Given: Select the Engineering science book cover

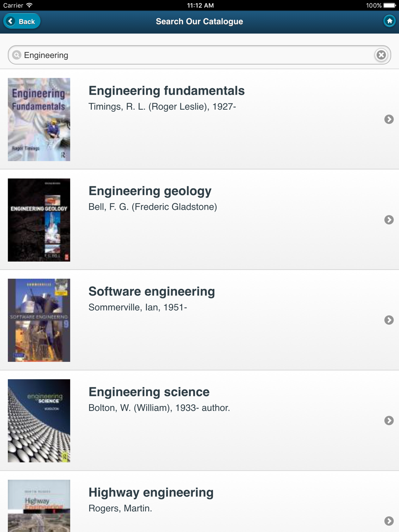Looking at the screenshot, I should 39,421.
